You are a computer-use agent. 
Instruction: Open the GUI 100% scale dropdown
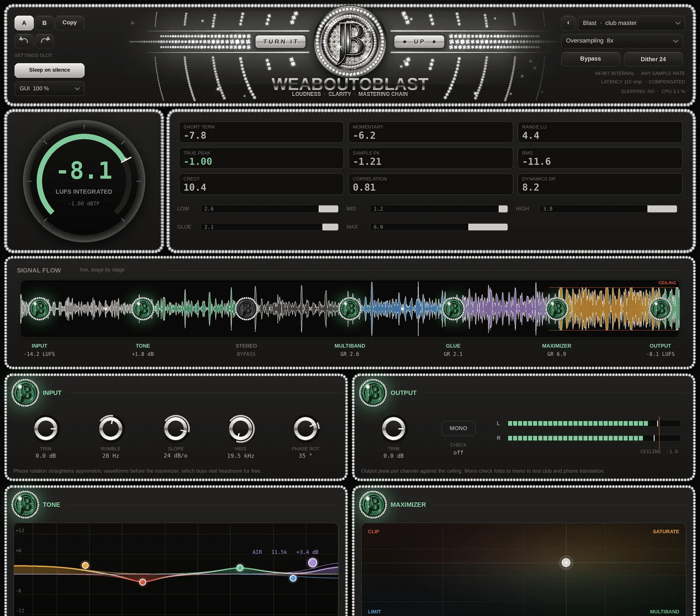pos(49,88)
